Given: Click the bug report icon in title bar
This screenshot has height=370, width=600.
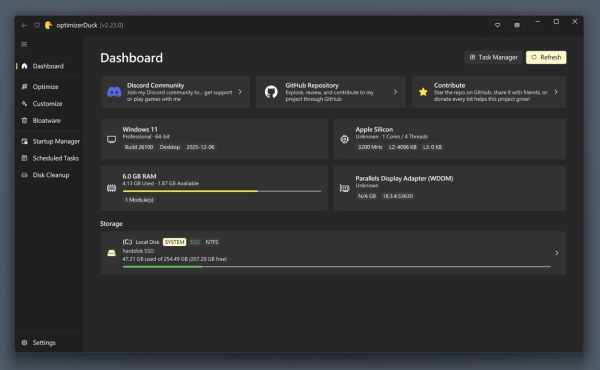Looking at the screenshot, I should click(x=517, y=25).
